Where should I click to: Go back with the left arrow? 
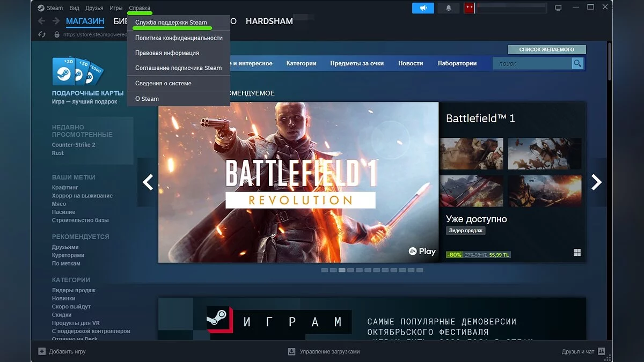point(42,21)
